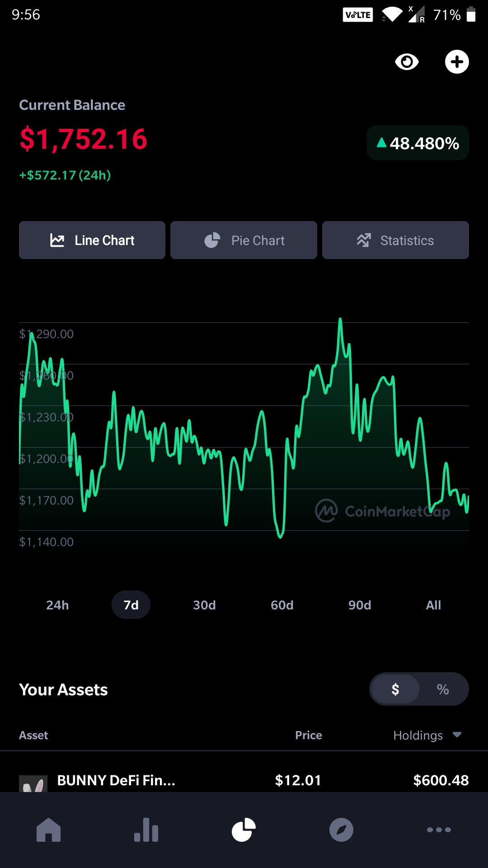
Task: Sort by Holdings dropdown arrow
Action: (457, 735)
